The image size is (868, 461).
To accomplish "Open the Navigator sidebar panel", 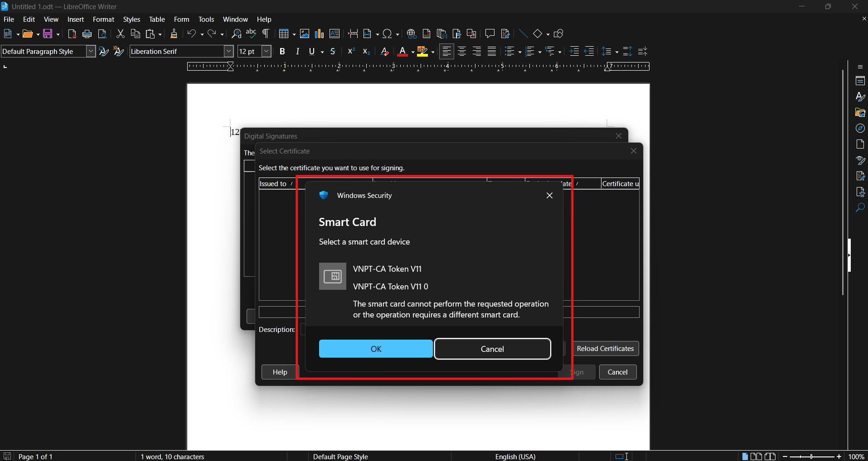I will click(860, 129).
